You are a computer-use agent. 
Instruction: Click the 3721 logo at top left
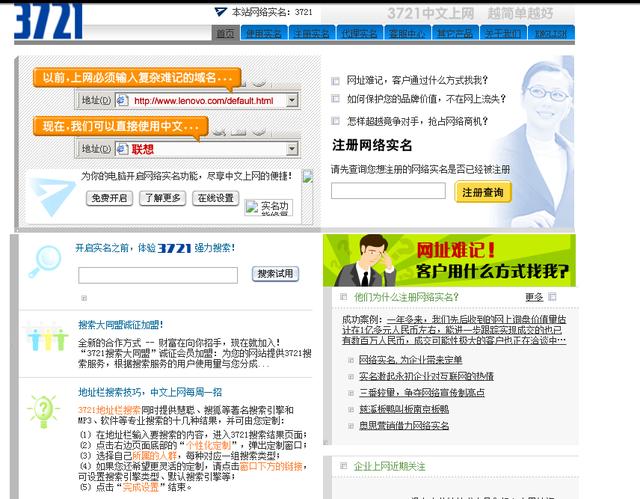click(x=48, y=20)
